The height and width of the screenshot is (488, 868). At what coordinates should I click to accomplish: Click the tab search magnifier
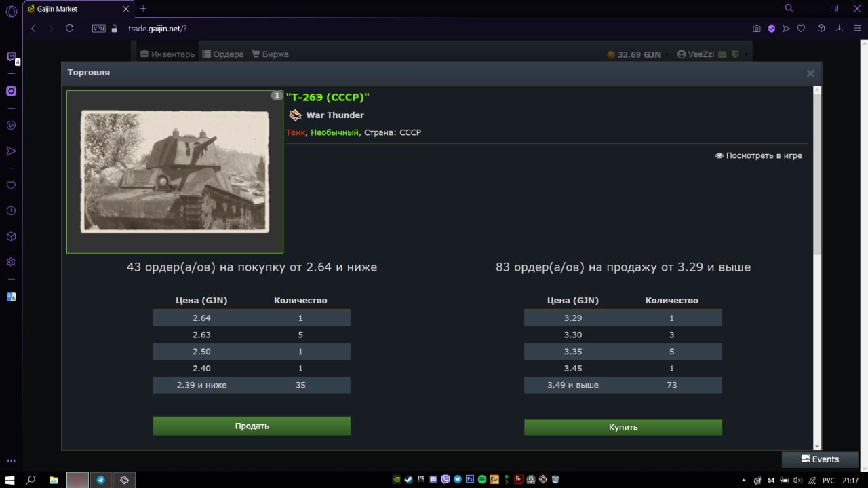tap(789, 8)
